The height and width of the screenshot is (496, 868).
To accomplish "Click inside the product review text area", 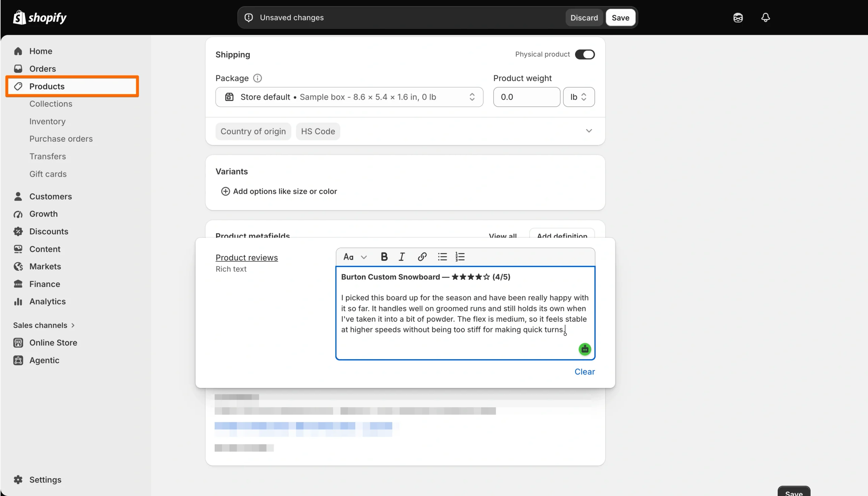I will [465, 313].
